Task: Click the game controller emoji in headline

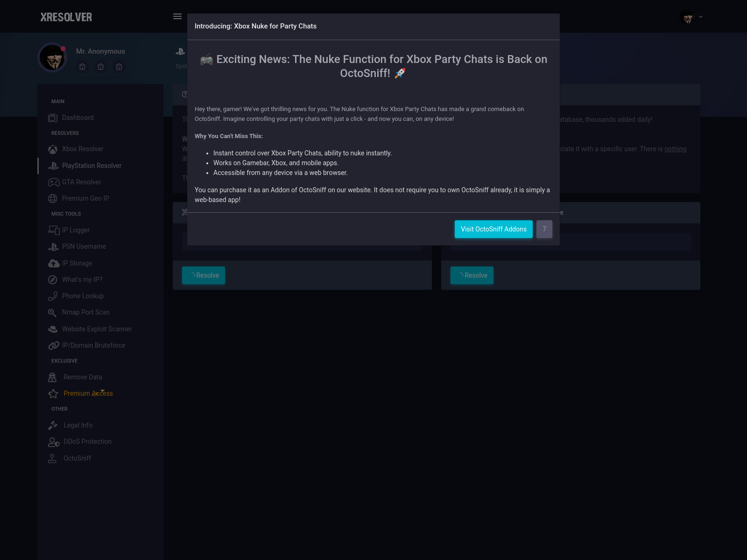Action: pos(206,60)
